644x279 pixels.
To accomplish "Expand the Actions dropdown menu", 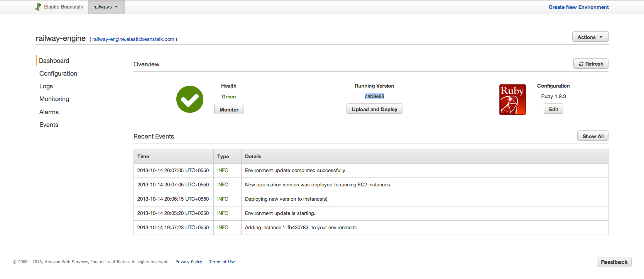I will click(590, 37).
